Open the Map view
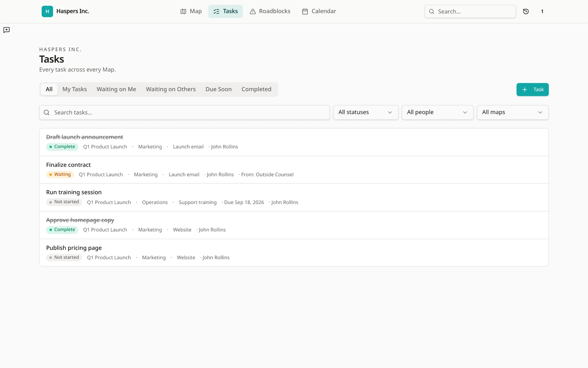 191,11
